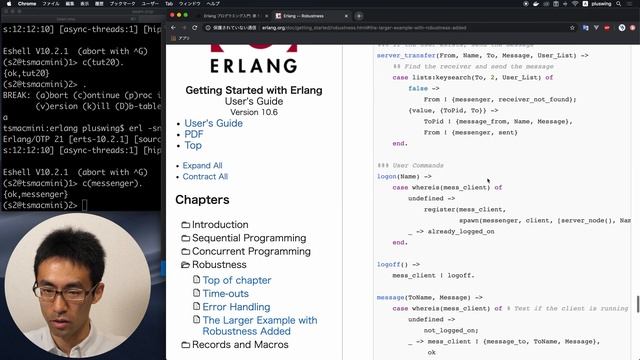Click the server_transfer function name in code

[x=406, y=56]
